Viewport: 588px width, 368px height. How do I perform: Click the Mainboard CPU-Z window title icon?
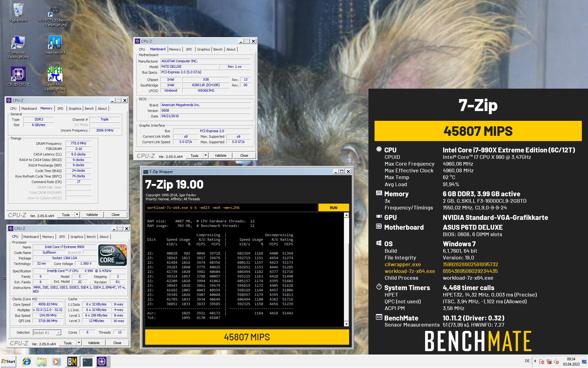(x=138, y=41)
